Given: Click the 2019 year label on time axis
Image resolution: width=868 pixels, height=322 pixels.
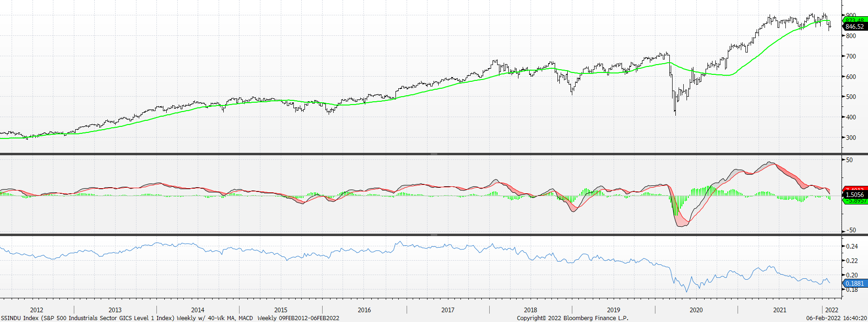Looking at the screenshot, I should pyautogui.click(x=614, y=310).
